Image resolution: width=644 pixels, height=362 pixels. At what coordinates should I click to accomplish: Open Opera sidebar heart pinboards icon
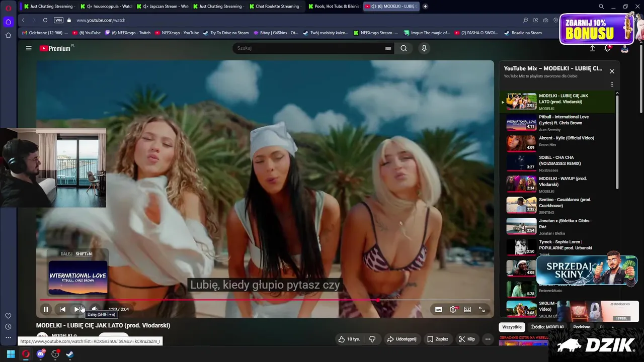point(8,316)
